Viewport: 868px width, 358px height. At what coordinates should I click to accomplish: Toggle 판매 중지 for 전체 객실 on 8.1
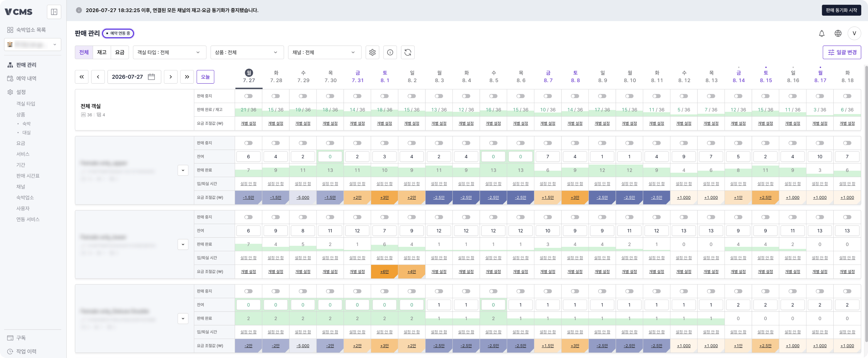click(x=384, y=96)
